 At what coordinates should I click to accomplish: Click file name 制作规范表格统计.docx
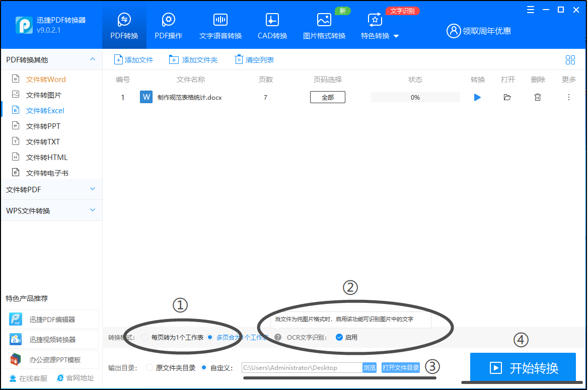pyautogui.click(x=189, y=98)
